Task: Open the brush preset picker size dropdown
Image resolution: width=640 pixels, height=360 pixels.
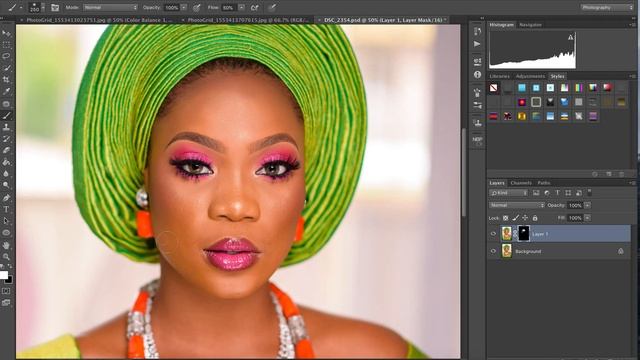Action: pyautogui.click(x=43, y=7)
